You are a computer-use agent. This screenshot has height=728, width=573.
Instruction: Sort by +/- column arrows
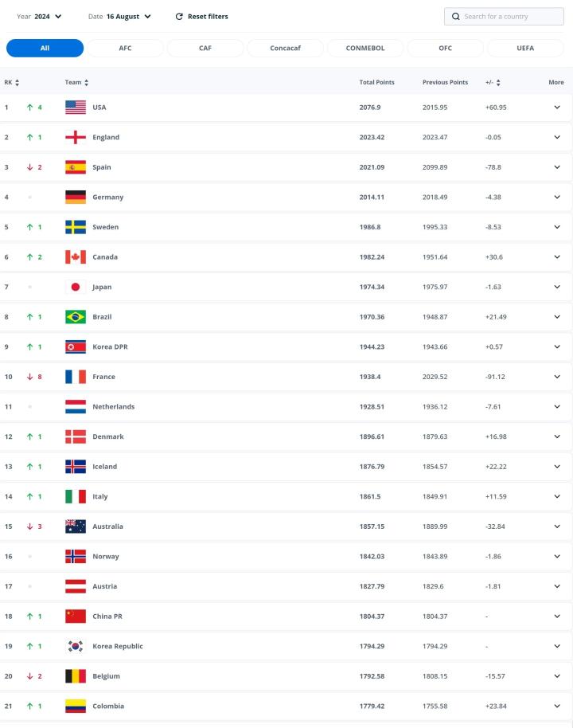[x=498, y=83]
